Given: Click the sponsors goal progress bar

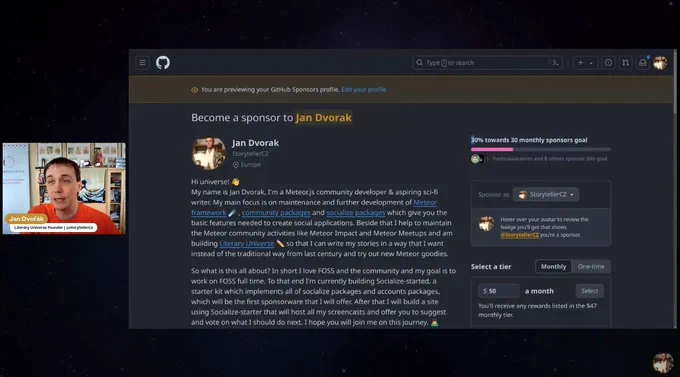Looking at the screenshot, I should pyautogui.click(x=541, y=149).
